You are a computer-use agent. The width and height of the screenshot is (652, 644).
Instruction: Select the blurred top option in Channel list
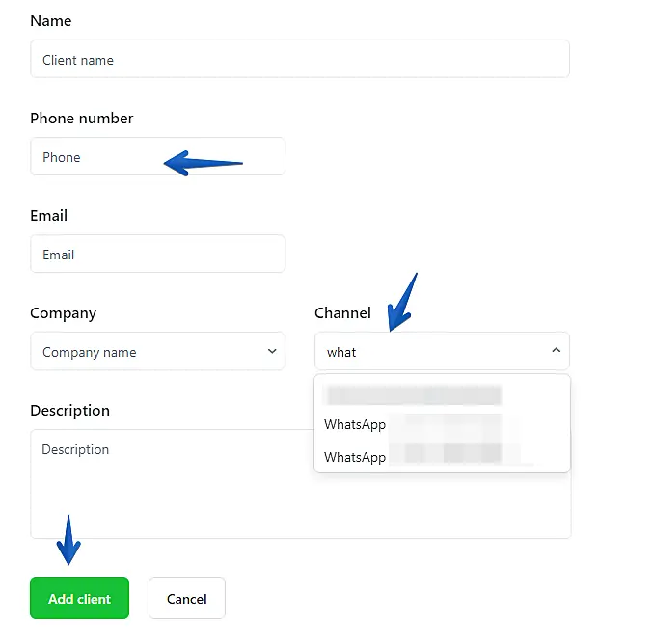pyautogui.click(x=415, y=395)
